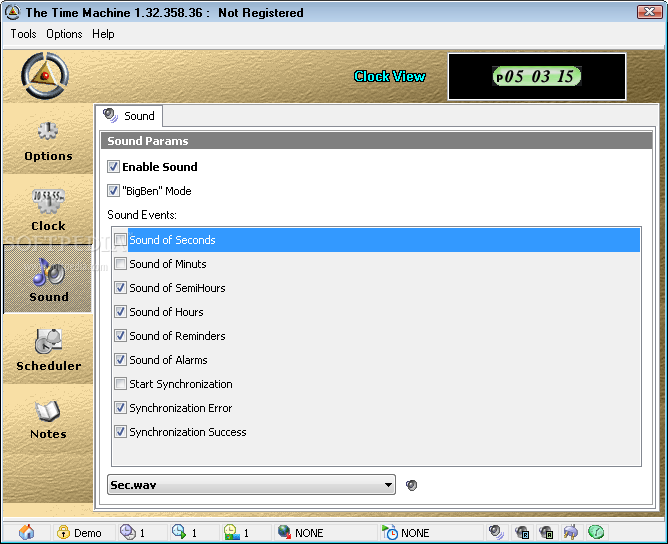668x544 pixels.
Task: Click the Time Machine triangle logo
Action: click(x=45, y=76)
